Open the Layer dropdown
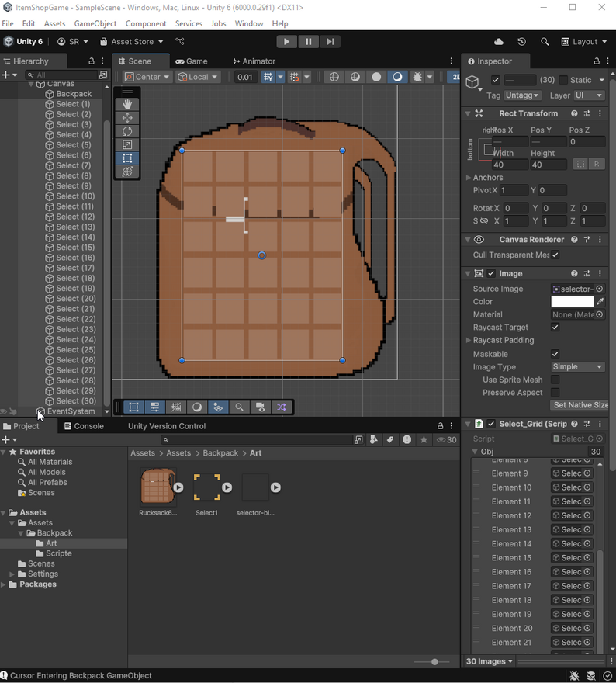The height and width of the screenshot is (683, 616). pyautogui.click(x=589, y=95)
